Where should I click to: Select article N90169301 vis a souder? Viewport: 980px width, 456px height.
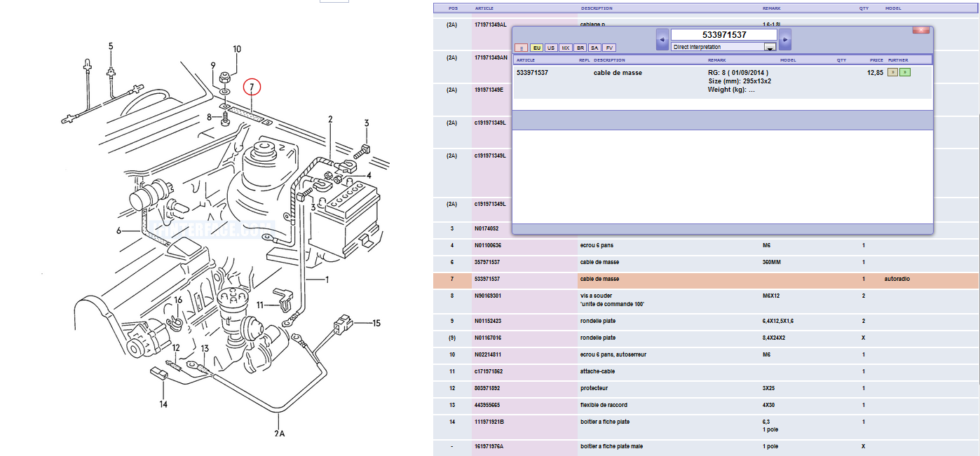coord(706,300)
